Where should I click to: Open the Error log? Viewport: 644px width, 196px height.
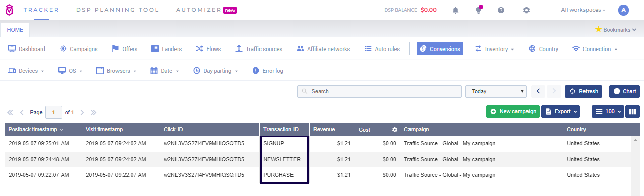click(x=268, y=71)
